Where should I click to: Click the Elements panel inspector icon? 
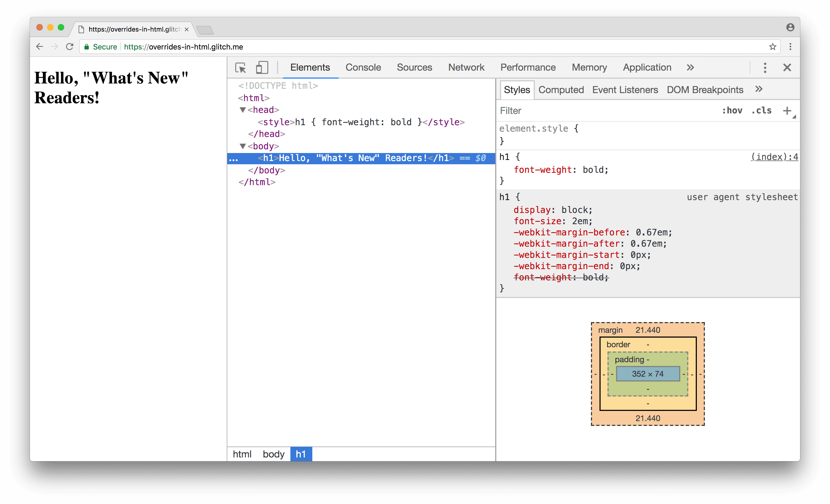[241, 66]
